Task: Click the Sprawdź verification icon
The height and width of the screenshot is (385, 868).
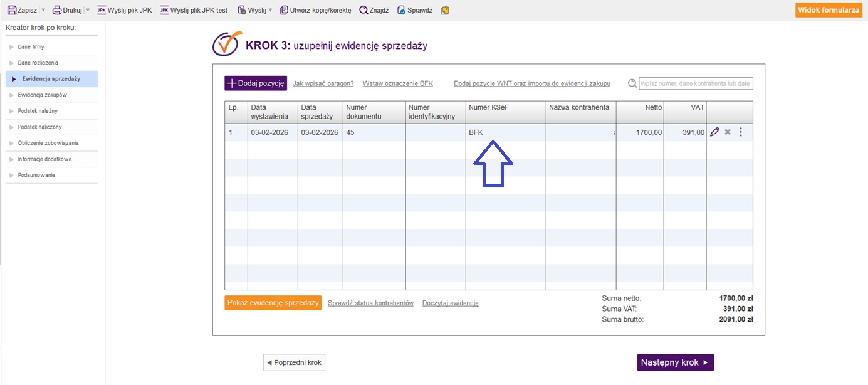Action: click(402, 10)
